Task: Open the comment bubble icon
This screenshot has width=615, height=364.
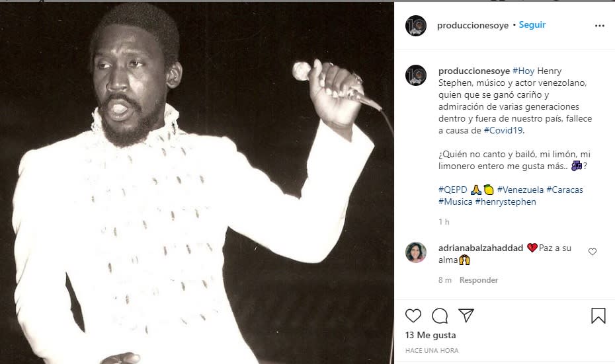Action: coord(440,316)
